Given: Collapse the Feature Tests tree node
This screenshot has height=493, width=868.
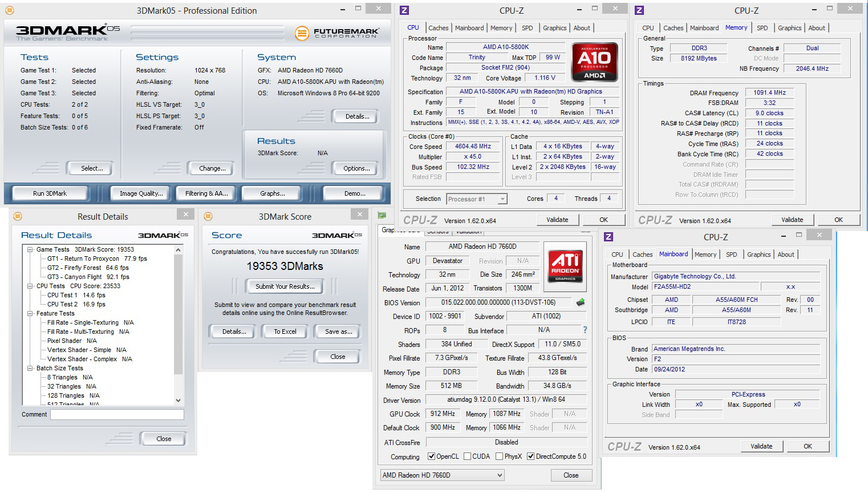Looking at the screenshot, I should coord(30,313).
